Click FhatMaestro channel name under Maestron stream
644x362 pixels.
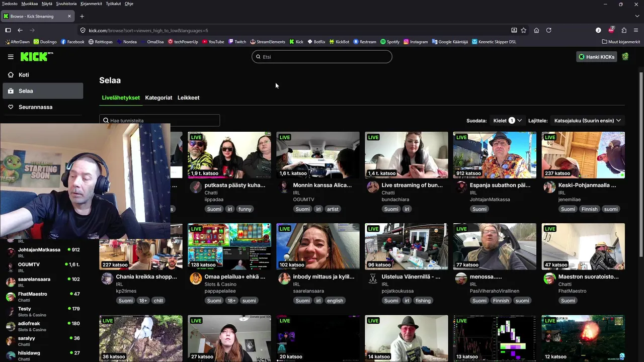tap(573, 291)
